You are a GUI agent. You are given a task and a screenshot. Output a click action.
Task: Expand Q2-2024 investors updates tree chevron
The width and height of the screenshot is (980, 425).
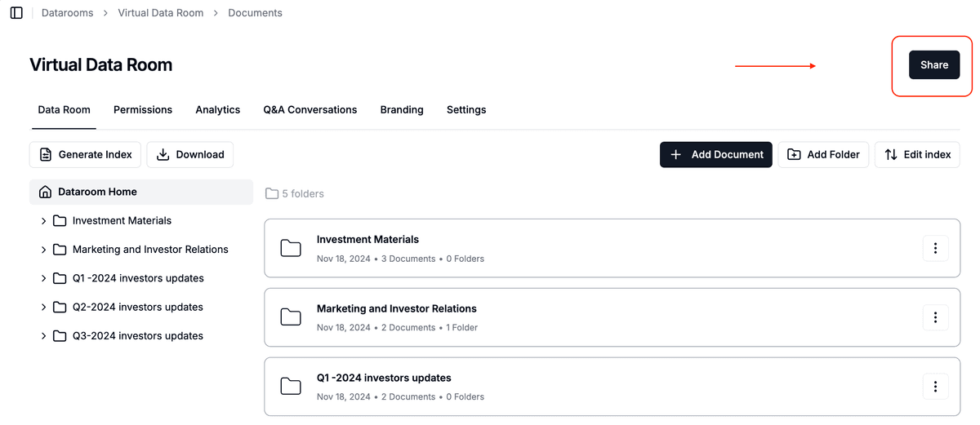pos(43,308)
